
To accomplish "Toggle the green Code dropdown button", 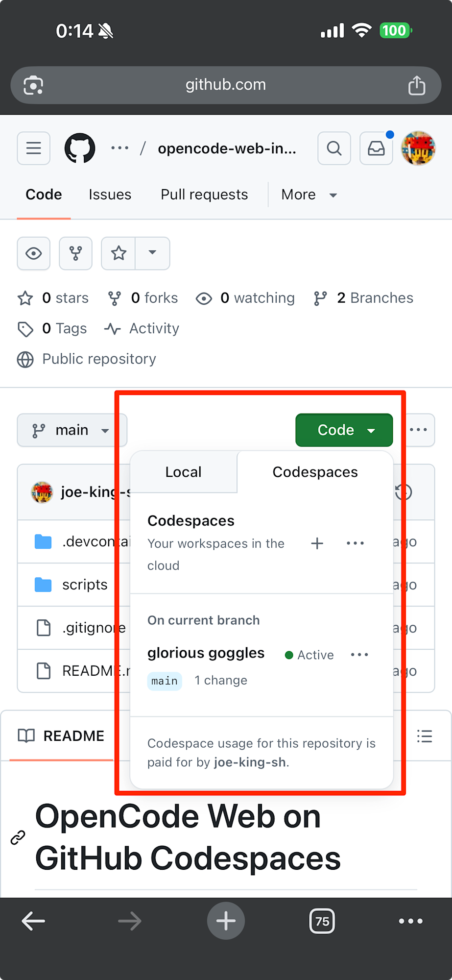I will [x=344, y=430].
